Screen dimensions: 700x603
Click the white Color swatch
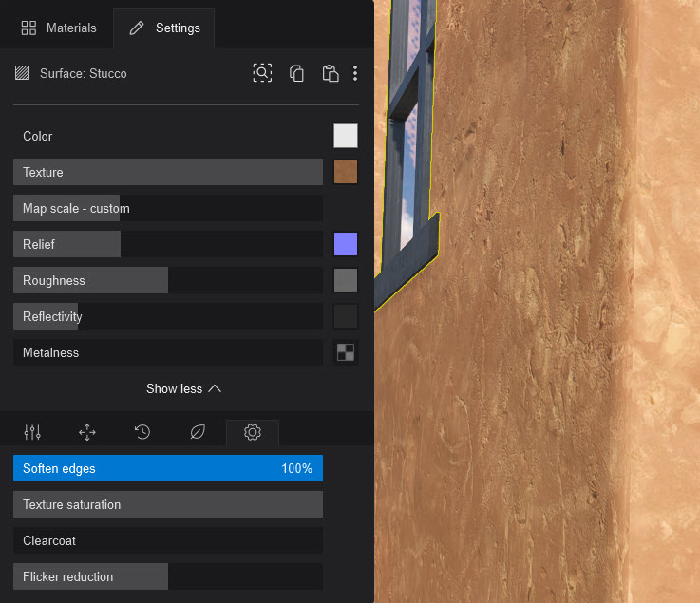coord(346,136)
